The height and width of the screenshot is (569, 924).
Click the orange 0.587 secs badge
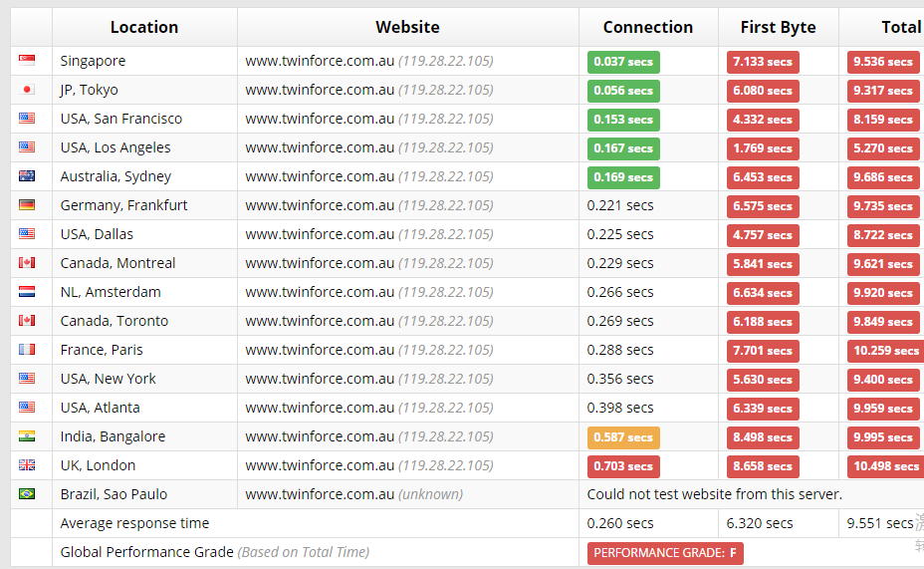623,437
